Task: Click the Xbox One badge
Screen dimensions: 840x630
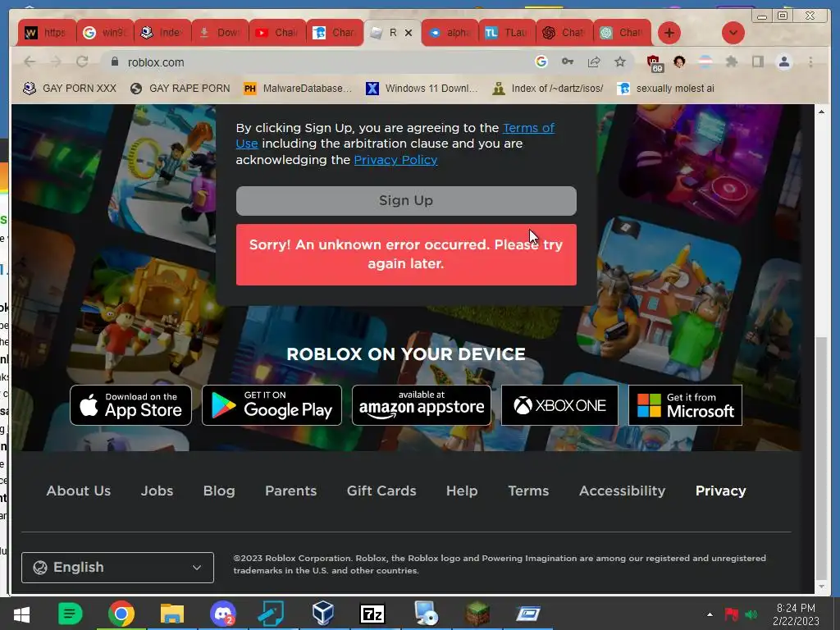Action: tap(559, 405)
